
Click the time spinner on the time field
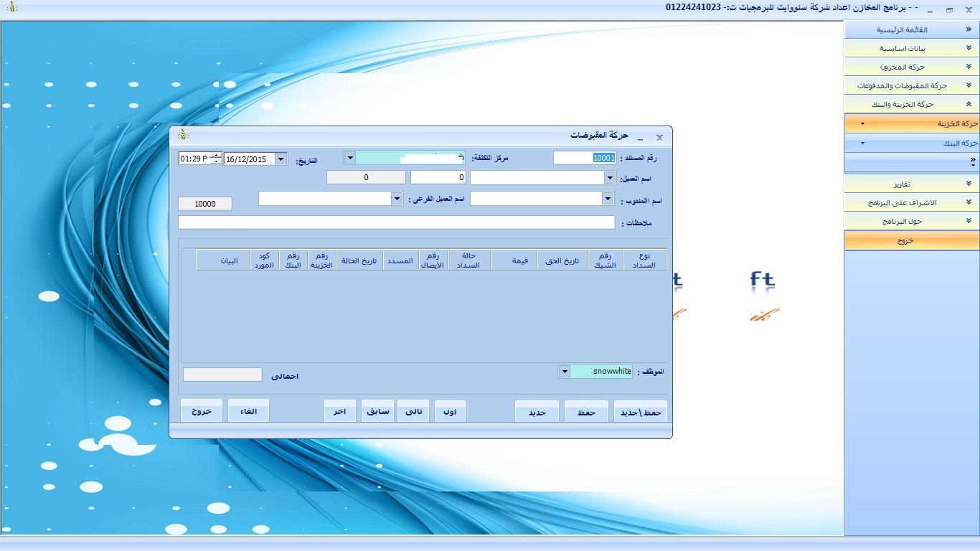click(x=215, y=159)
